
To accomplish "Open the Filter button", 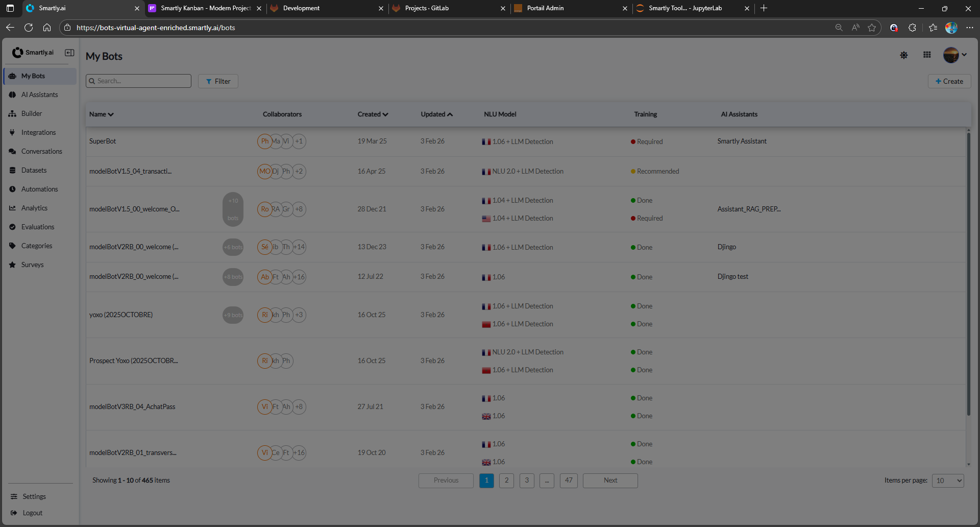I will [218, 81].
